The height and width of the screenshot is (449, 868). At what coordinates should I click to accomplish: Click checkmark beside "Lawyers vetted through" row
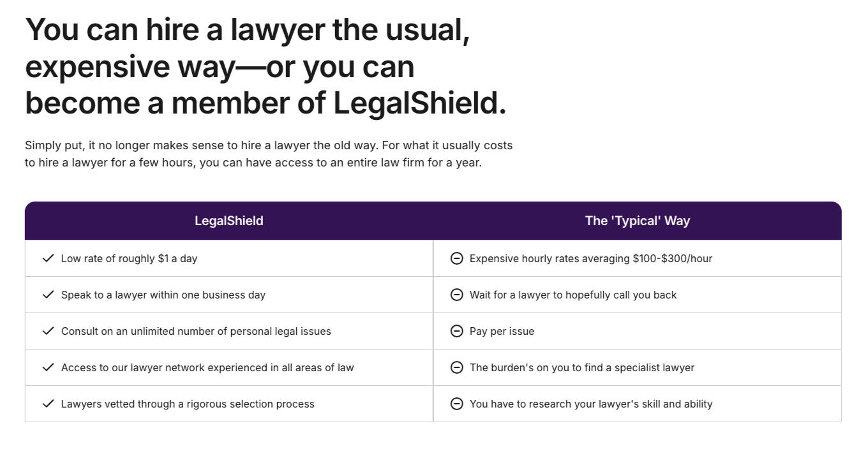pyautogui.click(x=48, y=404)
